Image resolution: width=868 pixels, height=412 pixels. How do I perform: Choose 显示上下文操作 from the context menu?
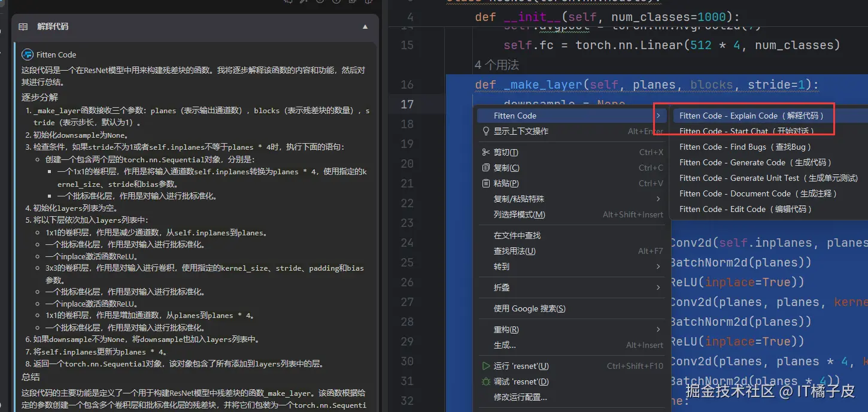pos(571,131)
